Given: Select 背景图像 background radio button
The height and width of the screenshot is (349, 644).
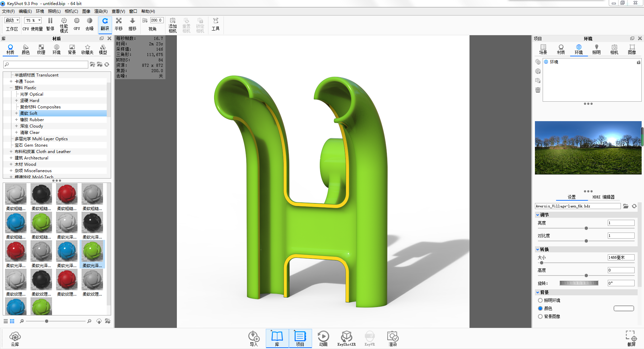Looking at the screenshot, I should [540, 316].
